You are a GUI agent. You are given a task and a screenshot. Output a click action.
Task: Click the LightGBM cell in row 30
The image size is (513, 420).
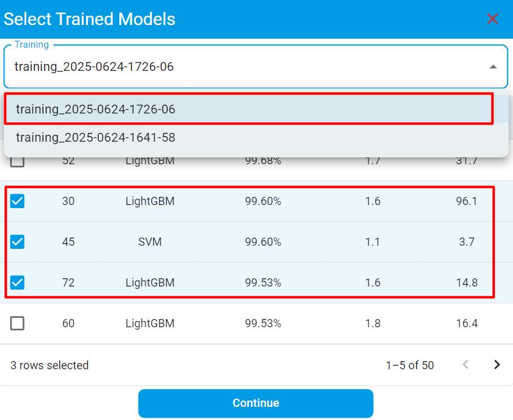tap(150, 201)
